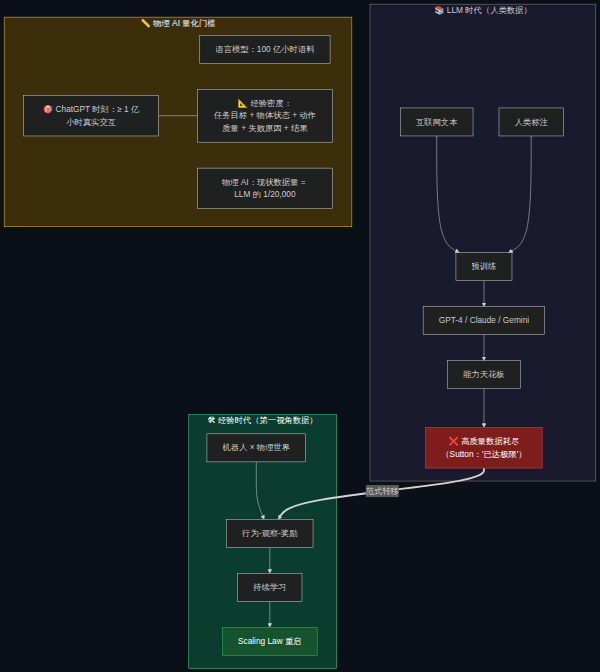Viewport: 600px width, 672px height.
Task: Select the '互联网文本' node
Action: (437, 122)
